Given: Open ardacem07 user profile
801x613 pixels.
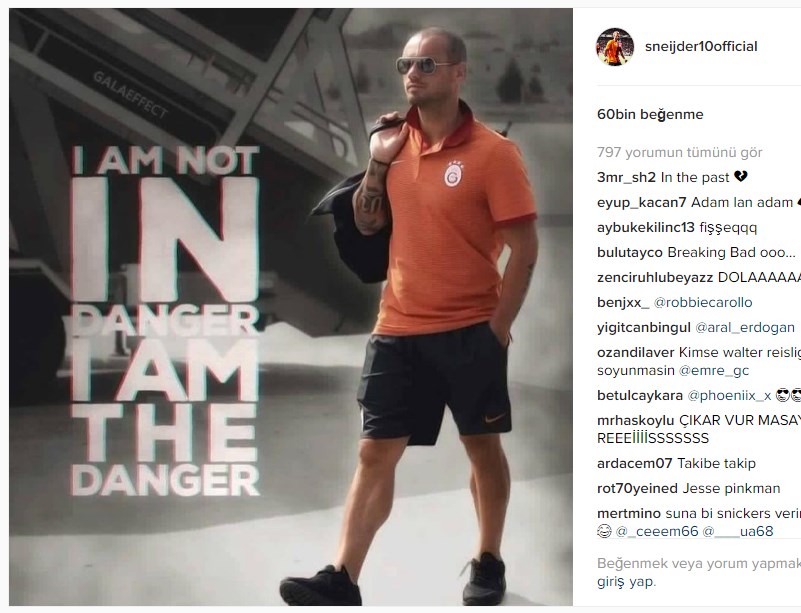Looking at the screenshot, I should [634, 463].
